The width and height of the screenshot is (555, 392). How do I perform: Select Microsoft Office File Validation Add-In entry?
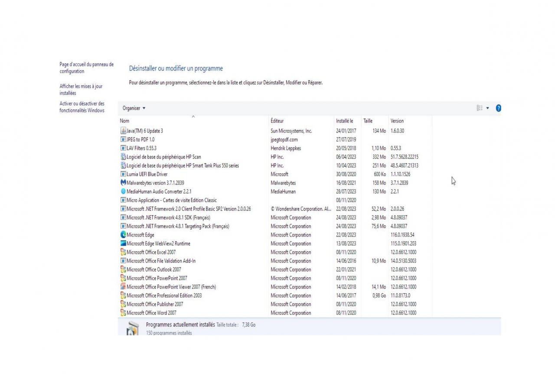pyautogui.click(x=161, y=261)
